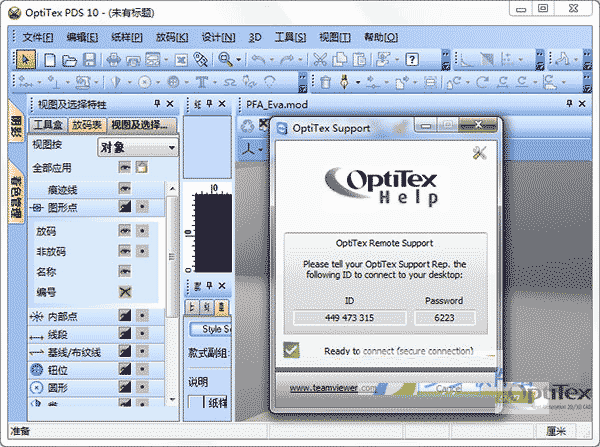Select the dart tool icon
600x447 pixels.
pyautogui.click(x=116, y=82)
